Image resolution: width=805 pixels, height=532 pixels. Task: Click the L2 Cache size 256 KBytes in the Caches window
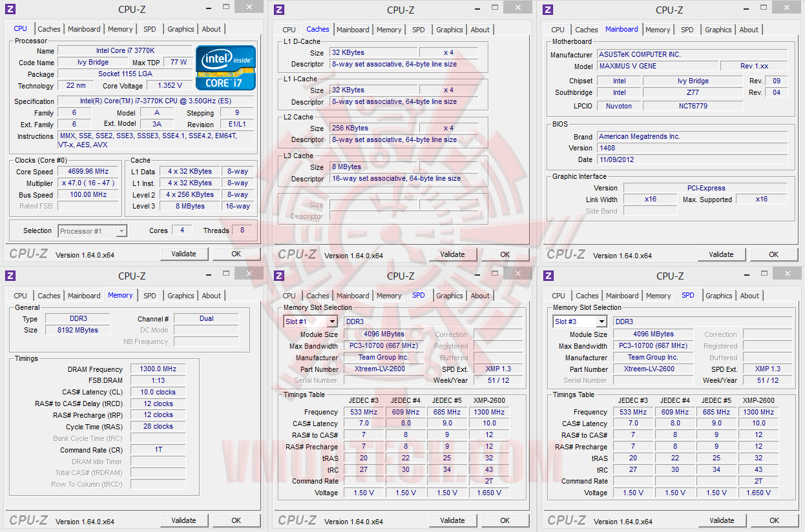(373, 128)
